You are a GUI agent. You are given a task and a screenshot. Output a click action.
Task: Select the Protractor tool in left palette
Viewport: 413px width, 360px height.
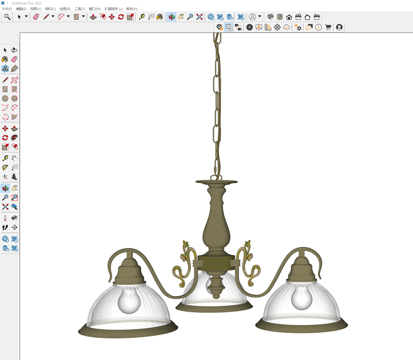coord(5,167)
